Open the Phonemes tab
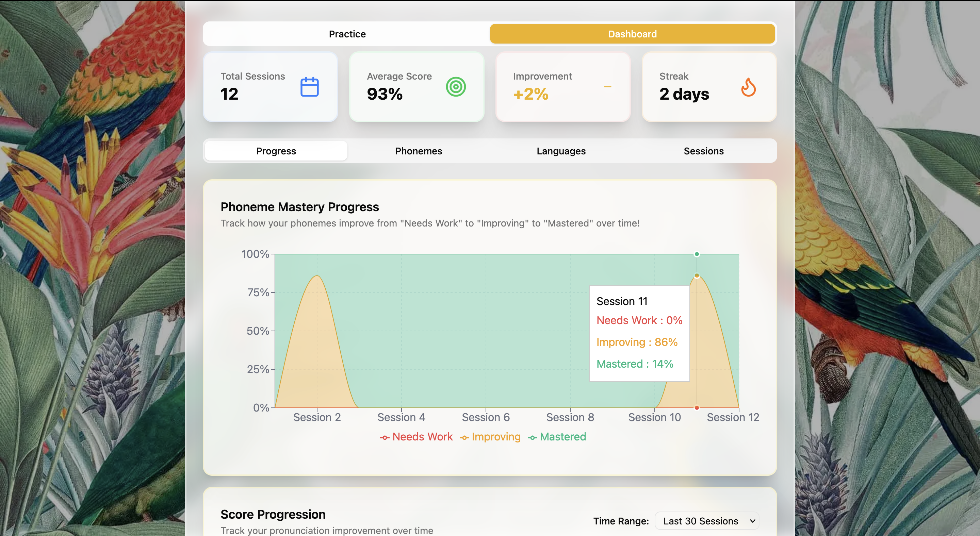Image resolution: width=980 pixels, height=536 pixels. (x=418, y=151)
